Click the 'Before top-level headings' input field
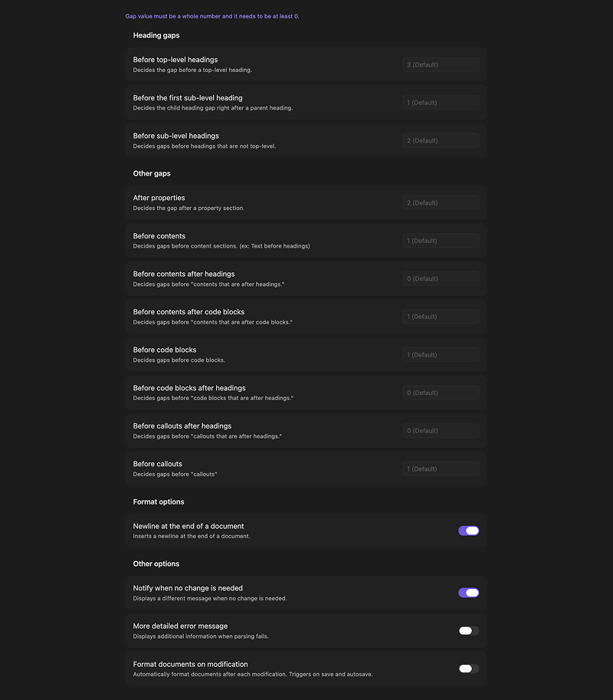Viewport: 613px width, 700px height. point(441,64)
